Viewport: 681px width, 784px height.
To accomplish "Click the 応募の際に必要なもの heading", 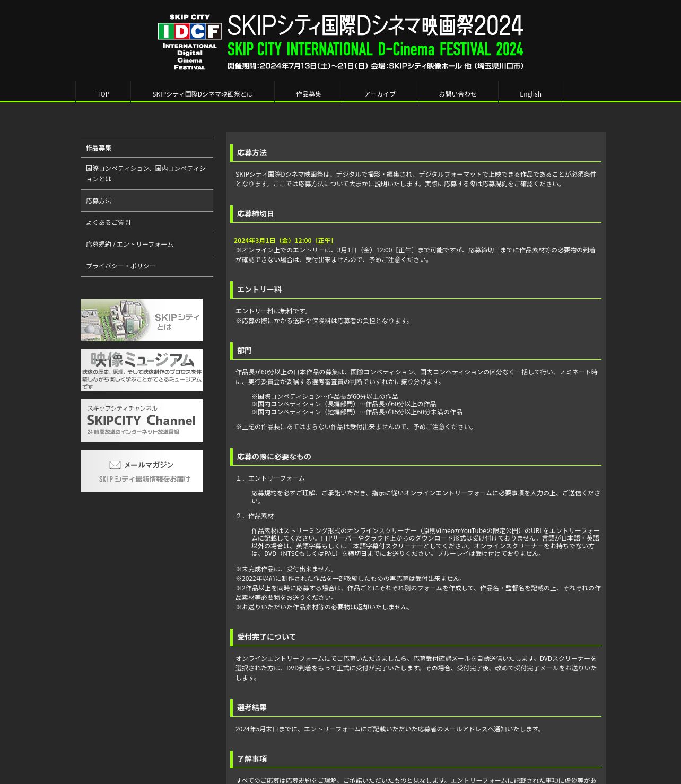I will 274,457.
